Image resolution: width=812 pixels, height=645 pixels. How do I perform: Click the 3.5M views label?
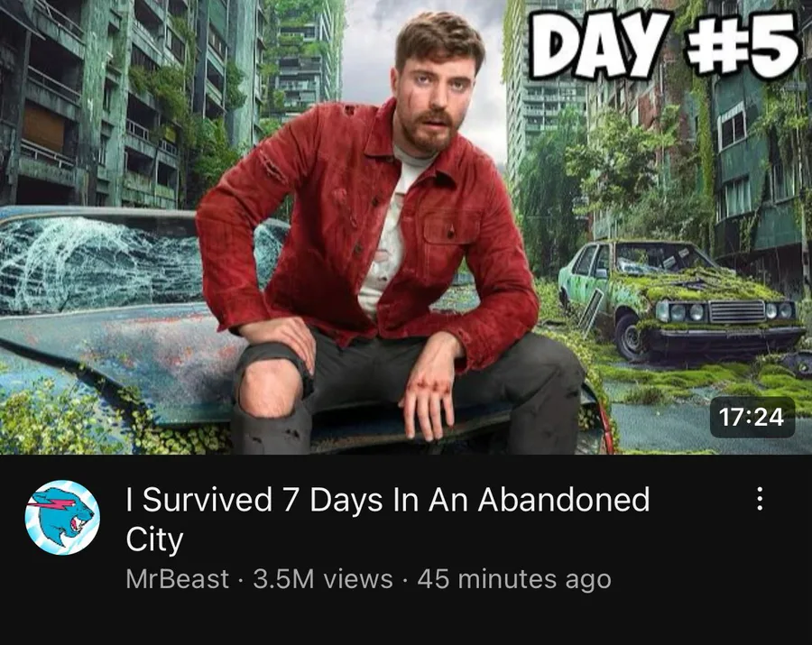[x=323, y=579]
